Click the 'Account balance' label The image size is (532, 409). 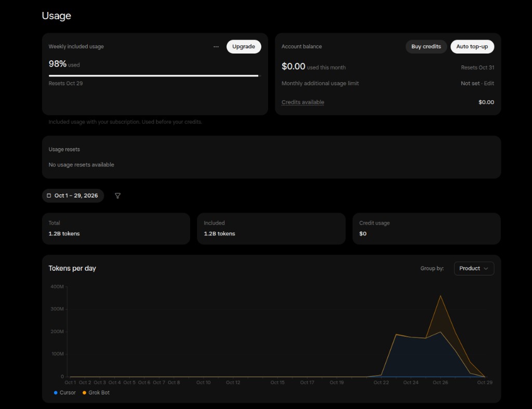(302, 46)
